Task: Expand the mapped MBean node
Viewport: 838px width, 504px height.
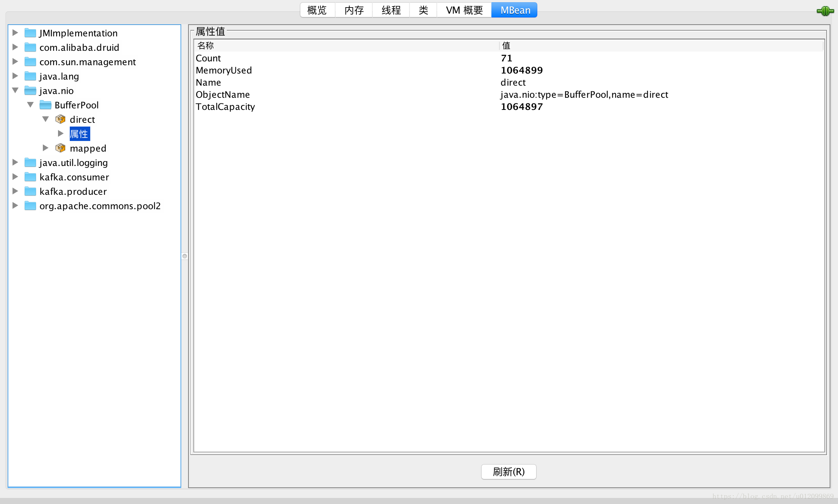Action: (x=46, y=148)
